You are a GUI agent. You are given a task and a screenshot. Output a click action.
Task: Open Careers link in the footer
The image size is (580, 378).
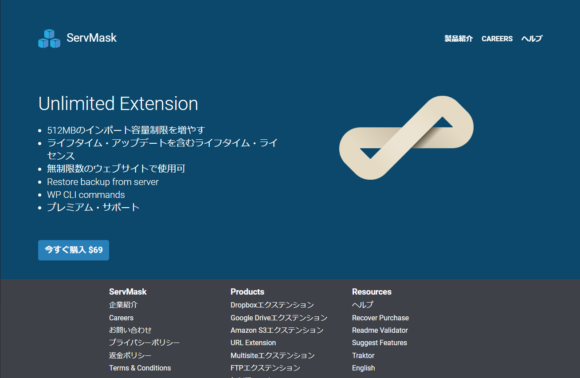click(x=121, y=318)
